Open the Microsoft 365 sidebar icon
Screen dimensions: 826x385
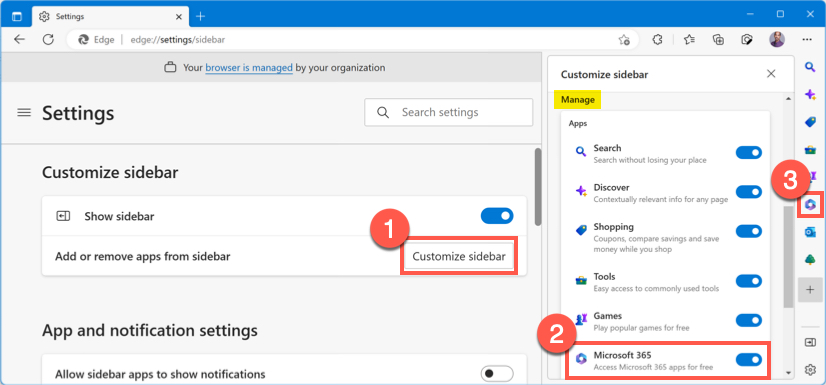[x=810, y=205]
